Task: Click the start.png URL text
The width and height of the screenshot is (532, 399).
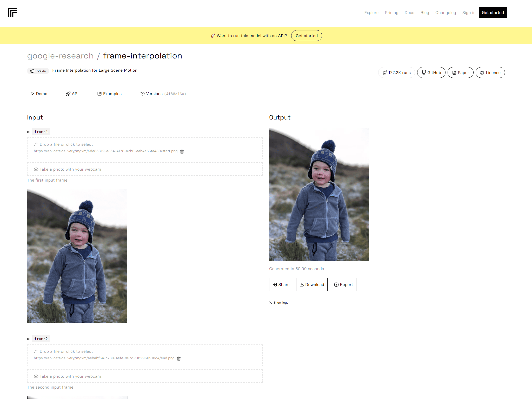Action: [106, 151]
